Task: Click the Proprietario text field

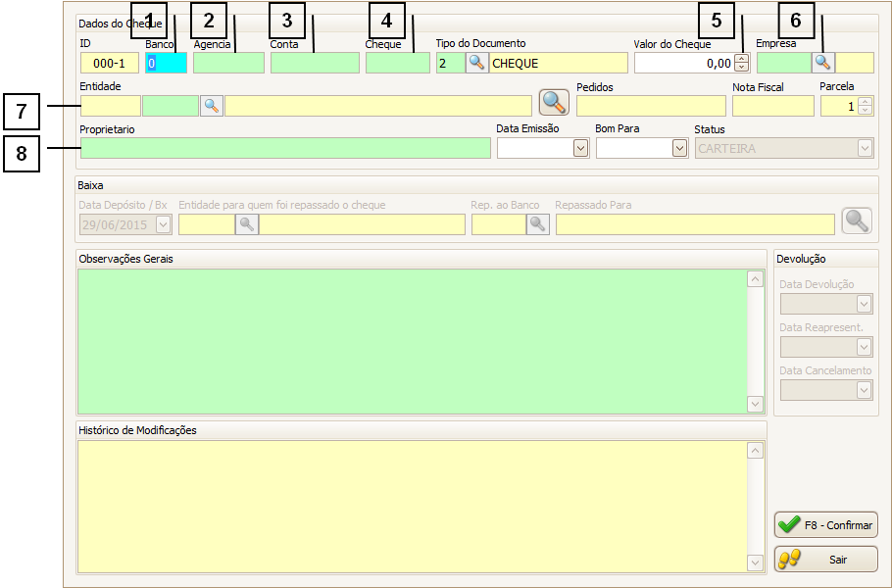Action: 284,148
